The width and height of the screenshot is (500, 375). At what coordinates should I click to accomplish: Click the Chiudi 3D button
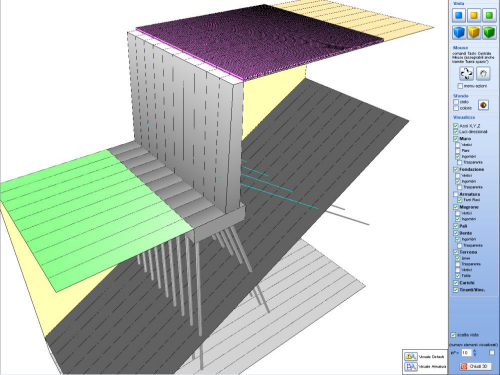click(475, 366)
